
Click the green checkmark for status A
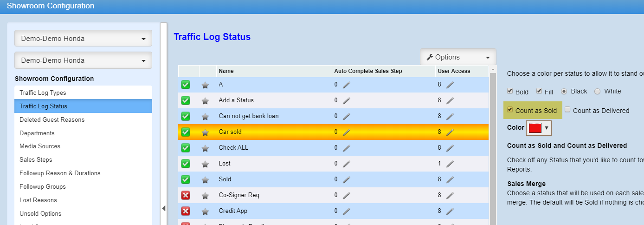click(186, 85)
